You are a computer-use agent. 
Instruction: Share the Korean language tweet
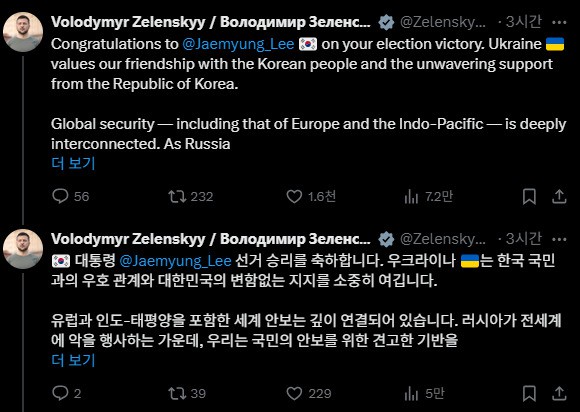(559, 393)
